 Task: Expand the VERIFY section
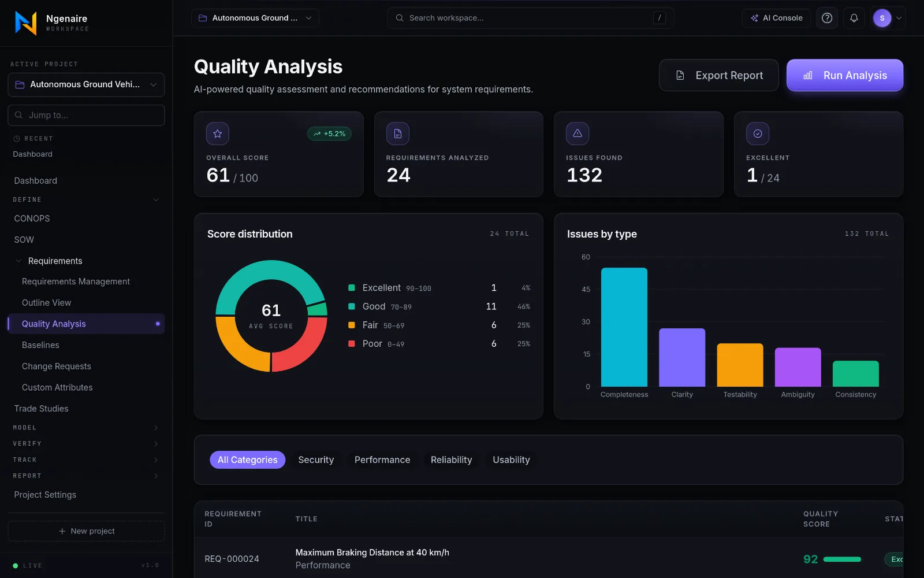point(155,444)
